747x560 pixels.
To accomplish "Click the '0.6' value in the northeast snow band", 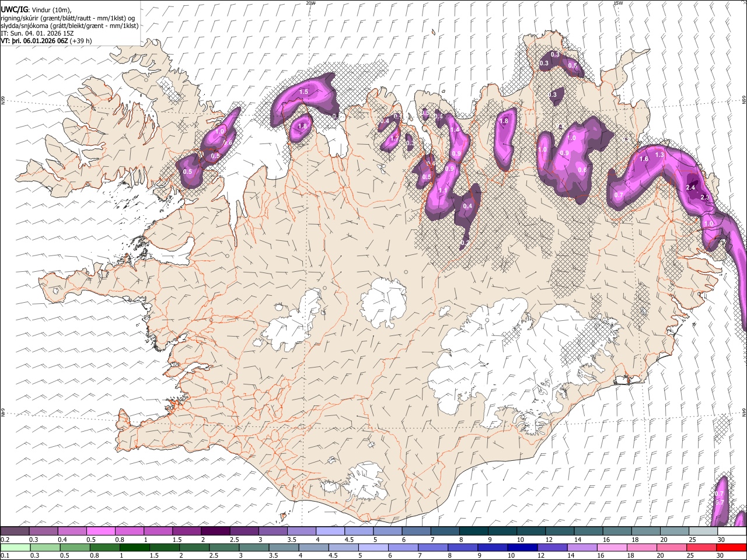I will click(x=582, y=170).
